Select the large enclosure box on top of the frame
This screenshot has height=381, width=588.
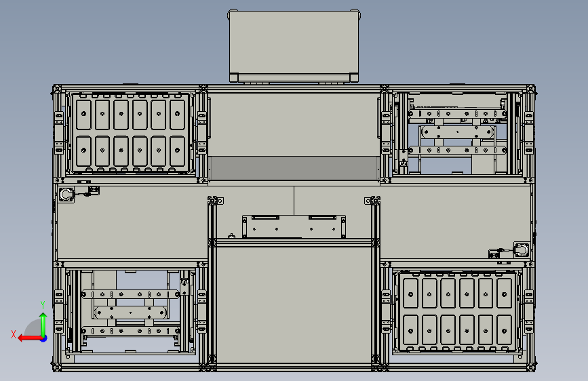(x=294, y=45)
